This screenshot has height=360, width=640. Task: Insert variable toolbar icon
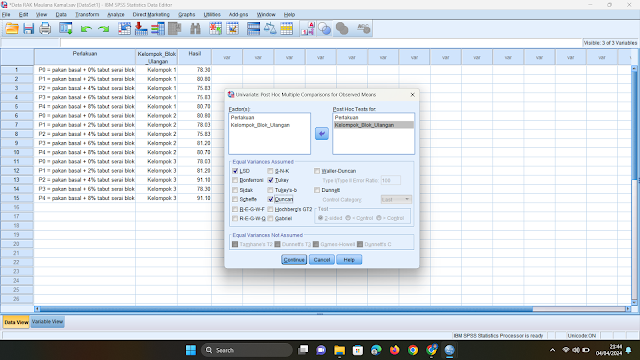coord(232,29)
